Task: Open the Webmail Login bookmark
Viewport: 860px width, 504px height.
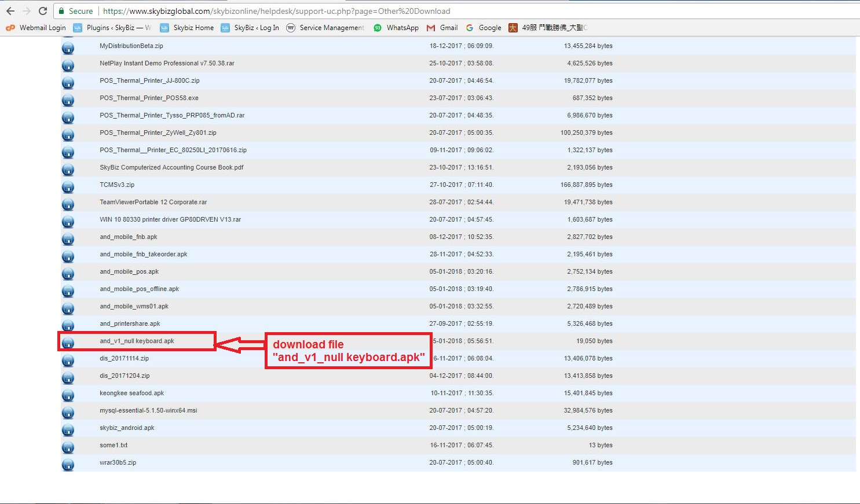Action: 36,28
